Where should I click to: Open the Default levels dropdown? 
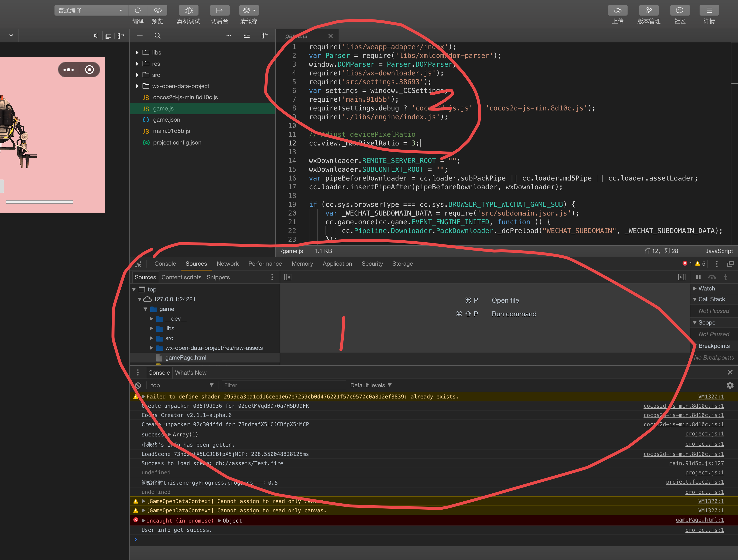370,385
